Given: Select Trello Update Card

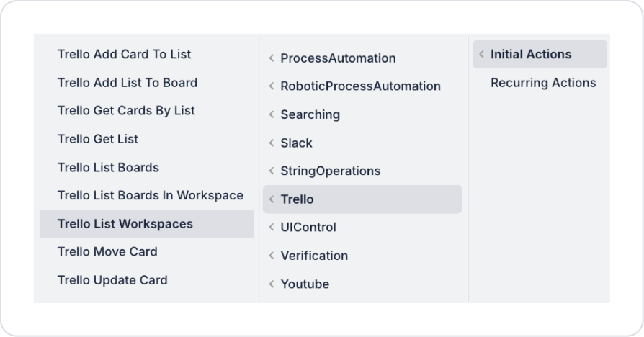Looking at the screenshot, I should (112, 280).
